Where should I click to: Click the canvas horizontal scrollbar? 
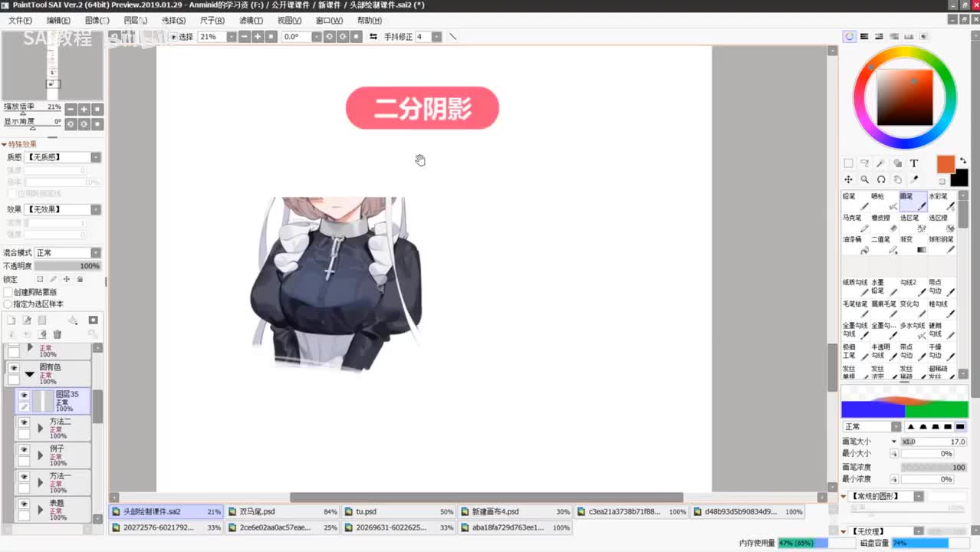point(486,498)
